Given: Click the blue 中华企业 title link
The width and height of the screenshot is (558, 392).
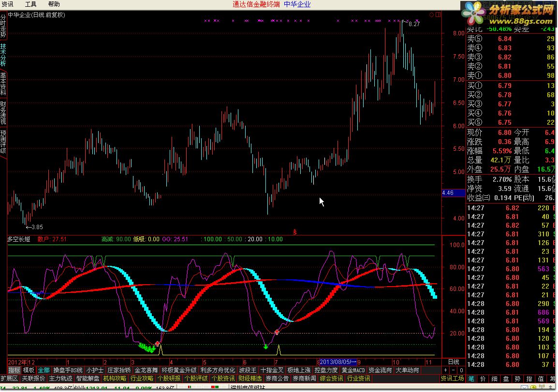Looking at the screenshot, I should tap(297, 4).
